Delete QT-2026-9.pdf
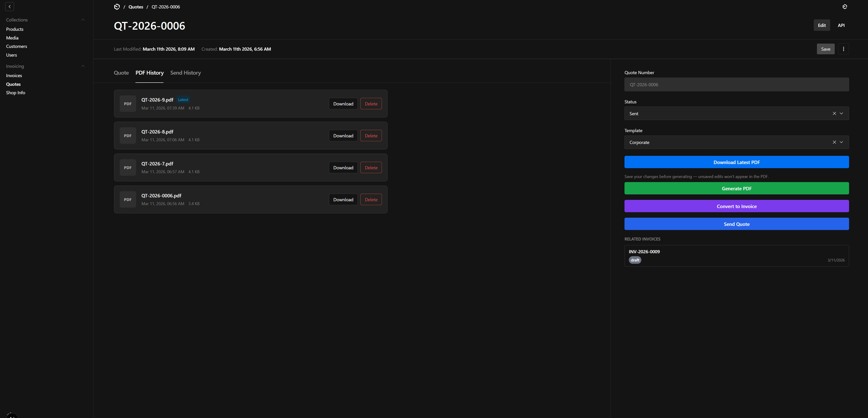This screenshot has width=868, height=418. tap(371, 104)
